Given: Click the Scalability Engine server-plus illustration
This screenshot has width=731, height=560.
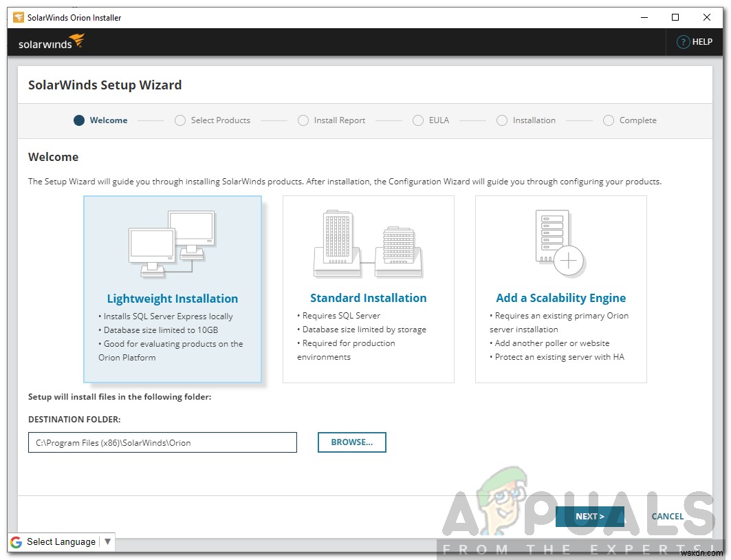Looking at the screenshot, I should [560, 243].
